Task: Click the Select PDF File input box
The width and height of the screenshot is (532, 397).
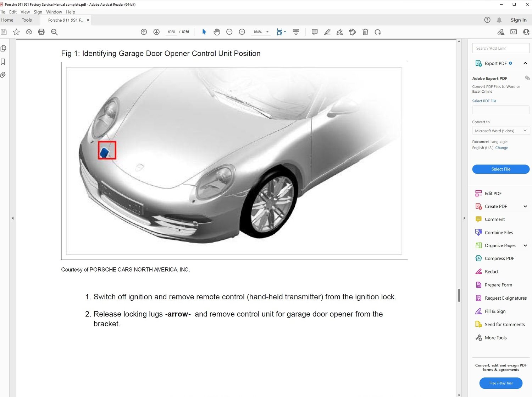Action: click(x=501, y=110)
